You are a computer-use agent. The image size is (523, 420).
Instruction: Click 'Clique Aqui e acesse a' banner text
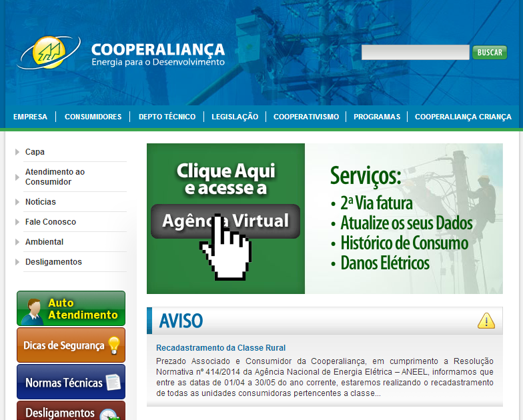click(225, 179)
